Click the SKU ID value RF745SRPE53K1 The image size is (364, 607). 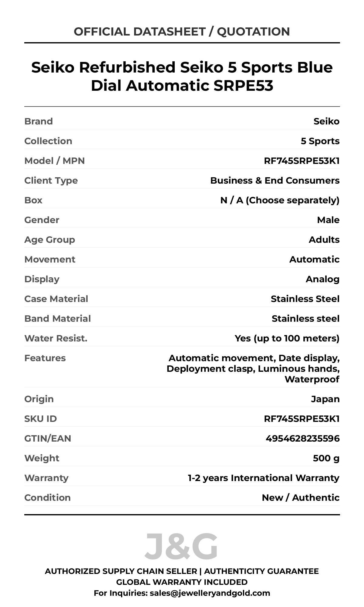302,419
